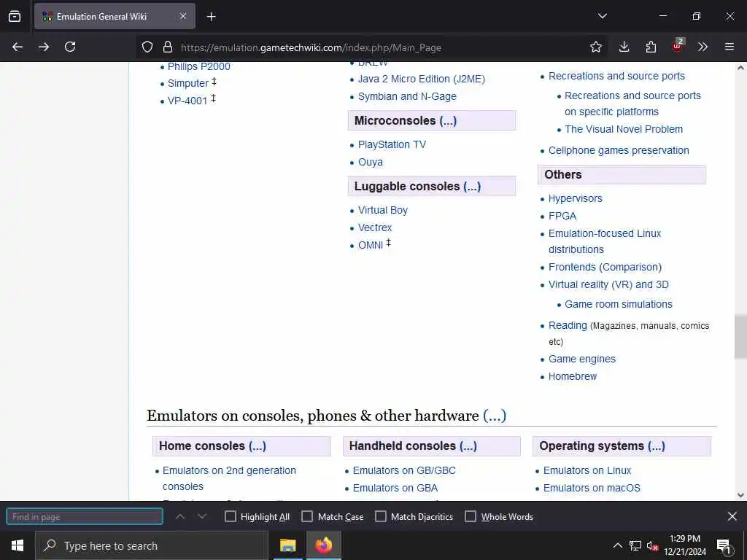Viewport: 747px width, 560px height.
Task: Open muted volume tray icon
Action: tap(652, 545)
